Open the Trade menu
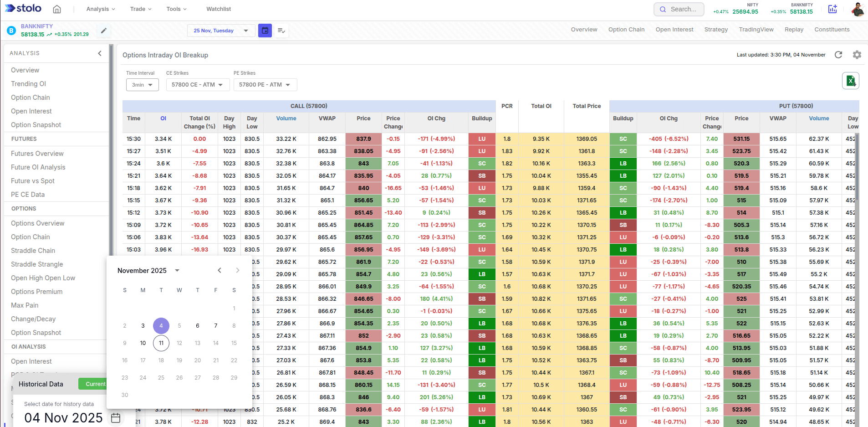This screenshot has width=868, height=427. click(x=140, y=9)
